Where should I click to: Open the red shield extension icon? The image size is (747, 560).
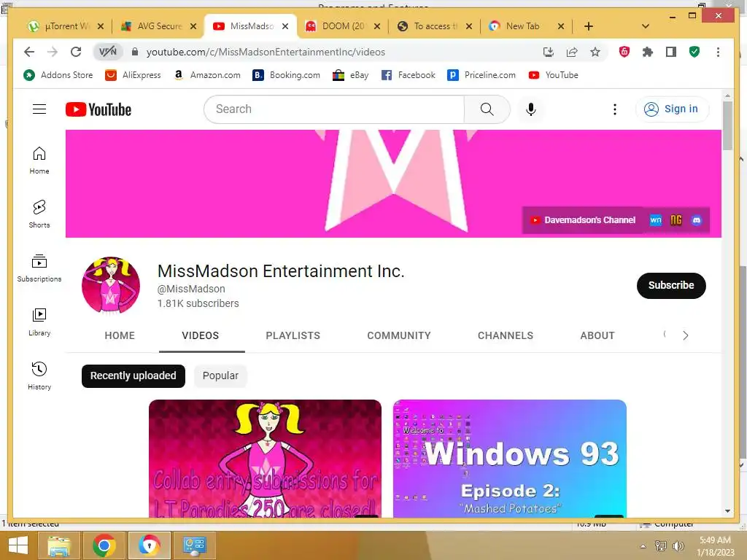624,52
